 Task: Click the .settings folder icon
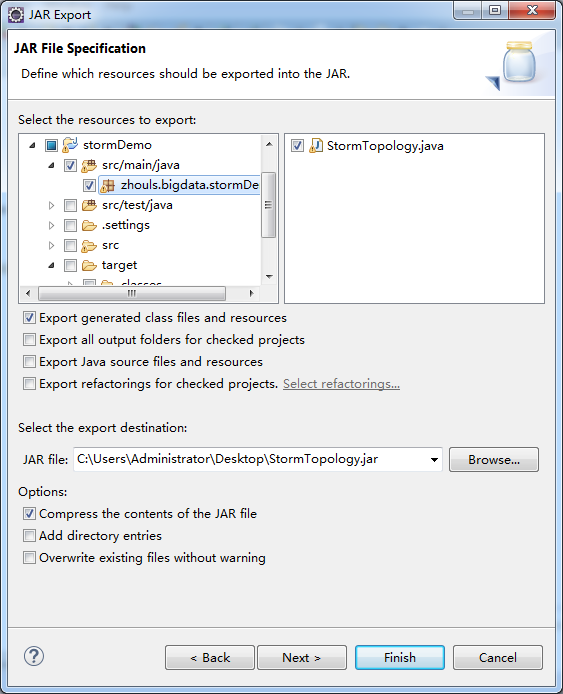[89, 225]
